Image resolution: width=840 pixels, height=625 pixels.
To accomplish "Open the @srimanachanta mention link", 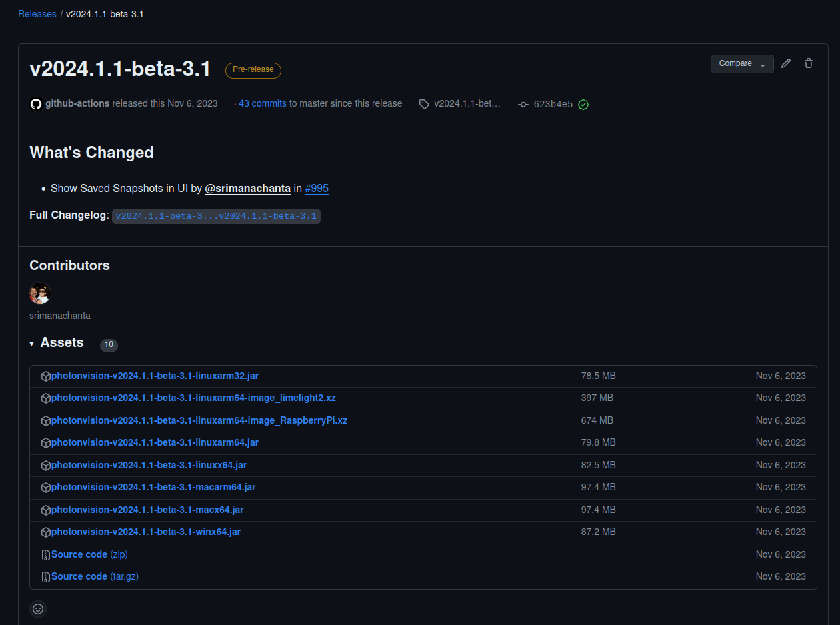I will pyautogui.click(x=247, y=188).
